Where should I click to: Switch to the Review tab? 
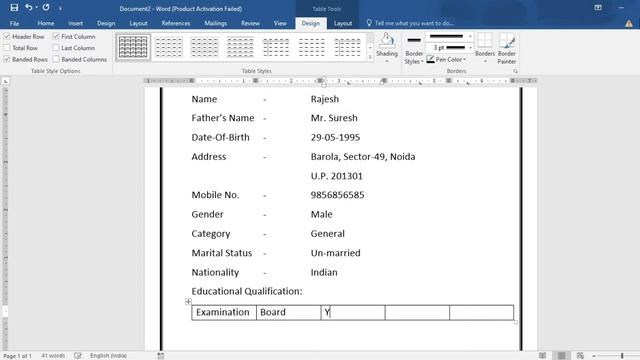[250, 23]
